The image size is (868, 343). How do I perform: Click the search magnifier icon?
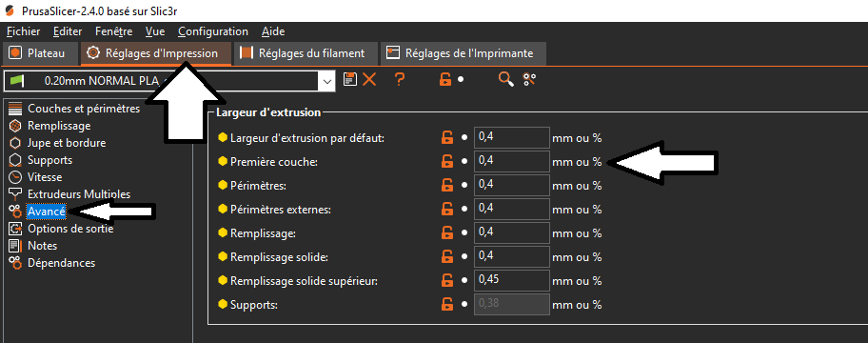click(506, 79)
